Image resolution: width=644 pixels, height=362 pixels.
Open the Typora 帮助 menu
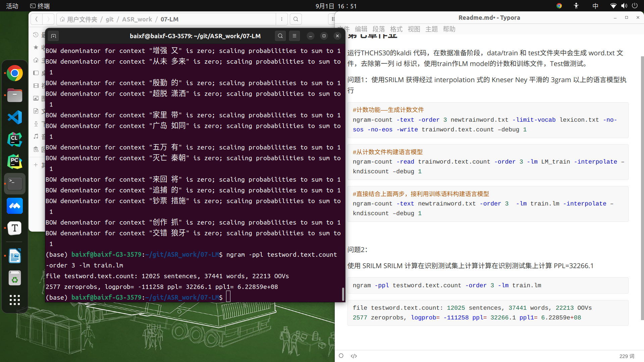pos(449,29)
